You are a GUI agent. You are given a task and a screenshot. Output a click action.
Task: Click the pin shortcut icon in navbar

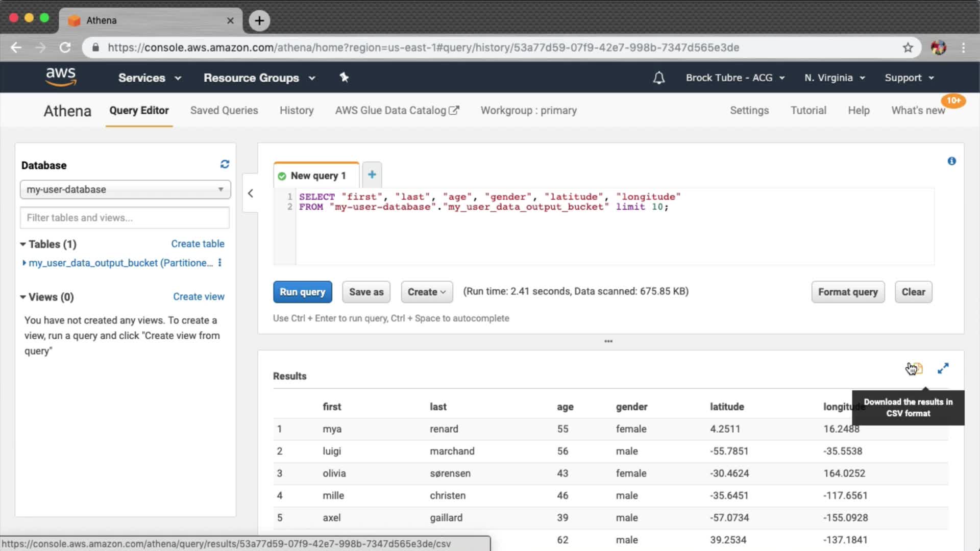(344, 78)
